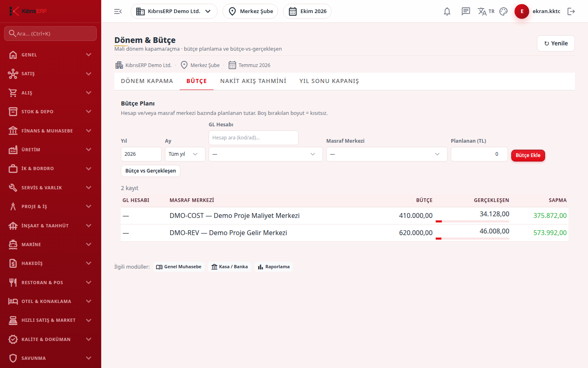Open Yıl Sonu Kapanış tab
The height and width of the screenshot is (368, 588).
pyautogui.click(x=329, y=81)
